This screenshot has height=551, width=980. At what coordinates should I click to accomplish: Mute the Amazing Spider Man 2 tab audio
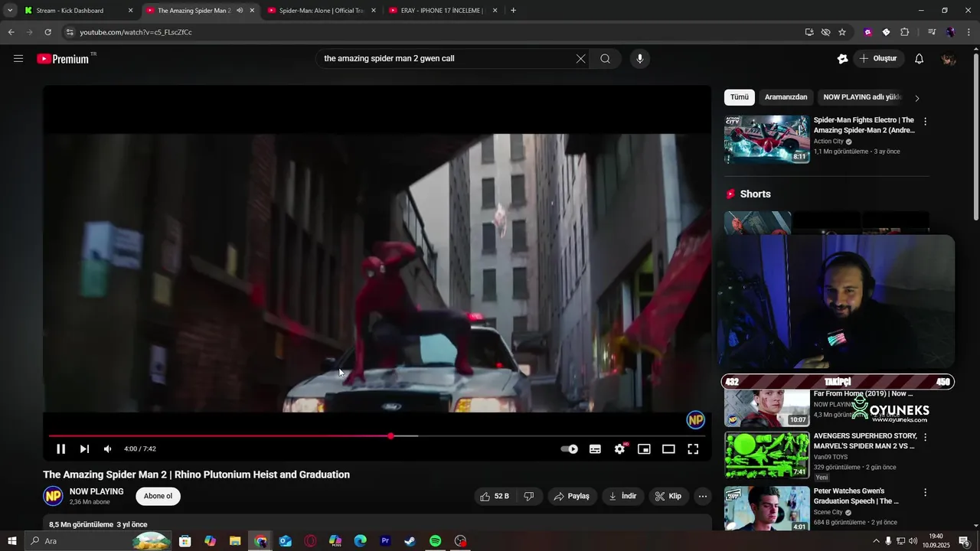tap(240, 11)
